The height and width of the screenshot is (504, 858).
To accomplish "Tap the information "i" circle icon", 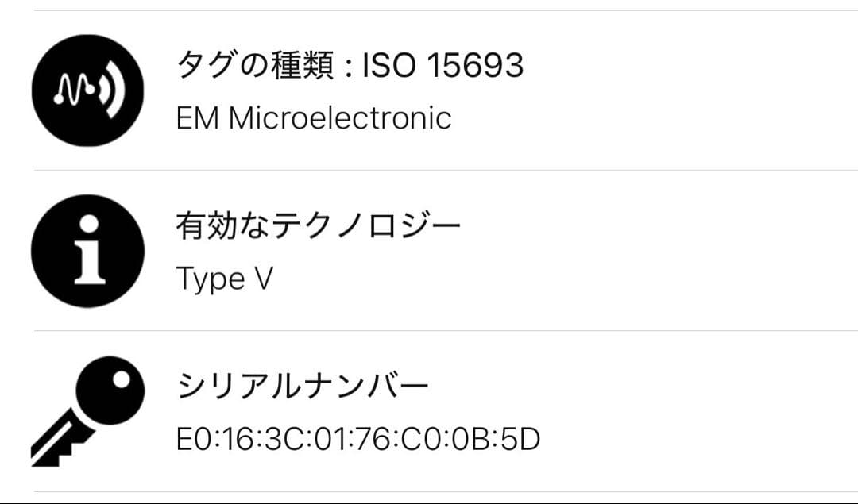I will point(87,251).
